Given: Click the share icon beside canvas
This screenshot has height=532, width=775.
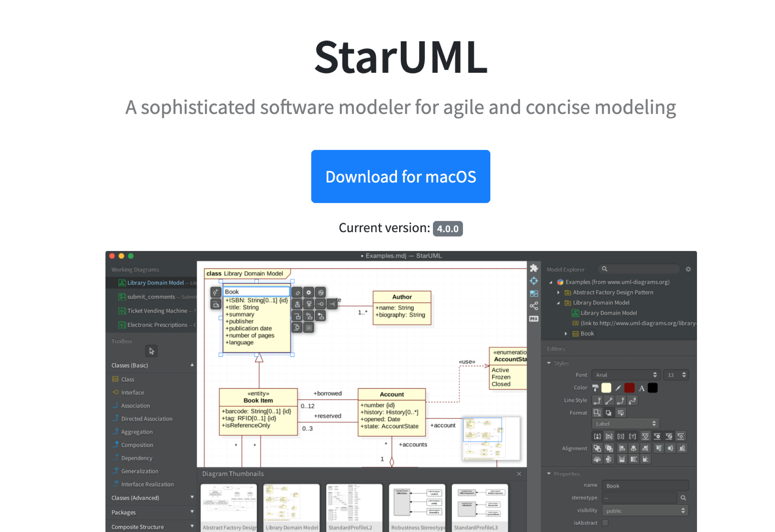Looking at the screenshot, I should click(534, 306).
